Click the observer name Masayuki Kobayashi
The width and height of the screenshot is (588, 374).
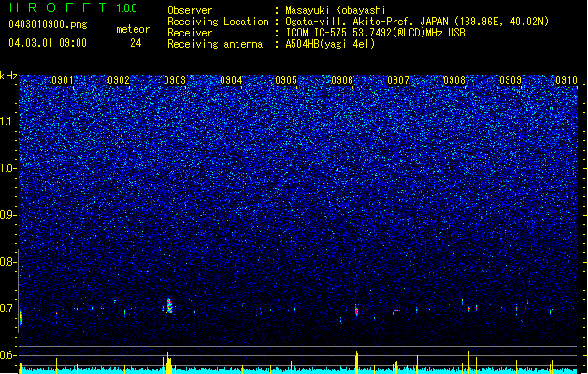pyautogui.click(x=336, y=10)
